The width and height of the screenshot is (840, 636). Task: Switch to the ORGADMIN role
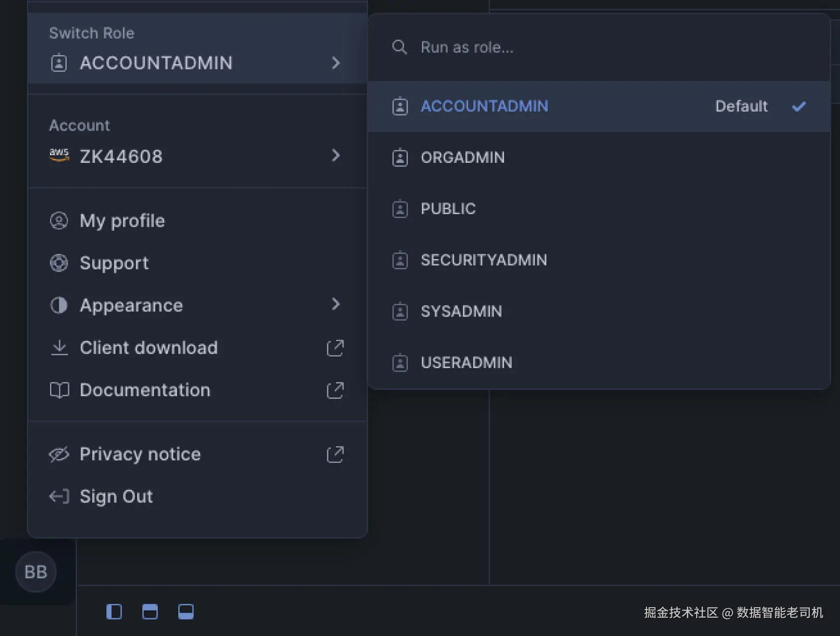tap(599, 157)
